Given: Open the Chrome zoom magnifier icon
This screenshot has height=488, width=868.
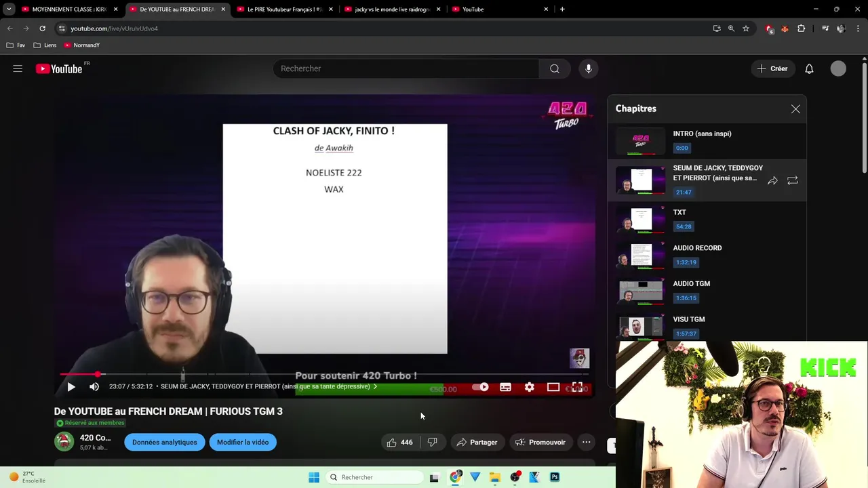Looking at the screenshot, I should (731, 28).
